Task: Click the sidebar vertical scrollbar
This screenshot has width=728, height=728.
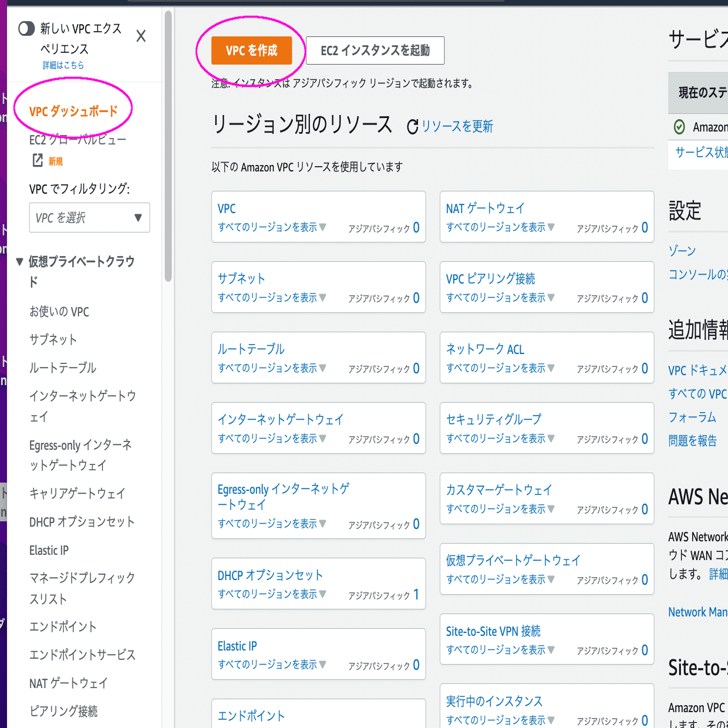Action: tap(168, 147)
